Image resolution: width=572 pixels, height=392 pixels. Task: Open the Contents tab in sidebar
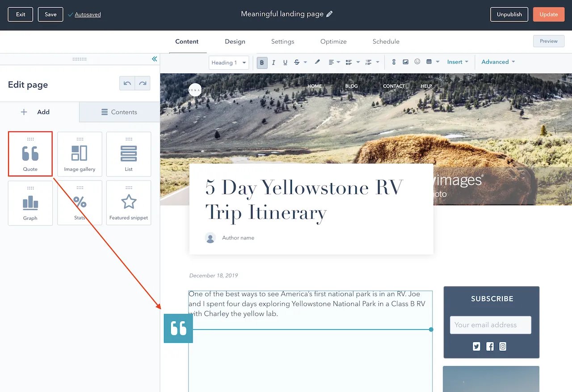click(119, 112)
